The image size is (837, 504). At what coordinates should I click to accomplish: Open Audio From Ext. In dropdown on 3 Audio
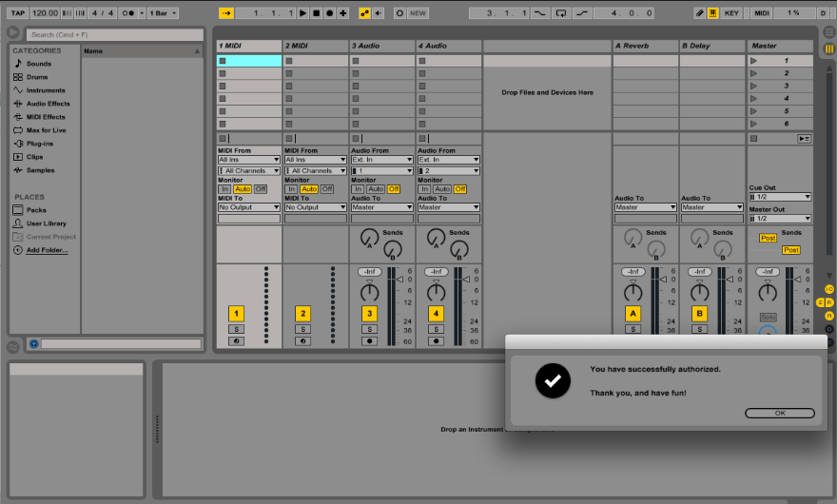[382, 160]
